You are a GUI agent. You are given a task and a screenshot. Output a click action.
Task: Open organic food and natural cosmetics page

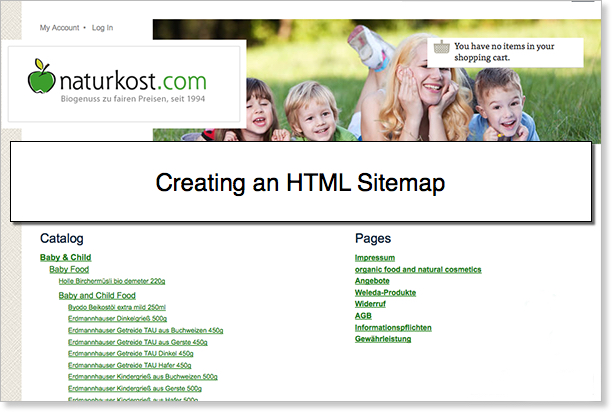418,269
